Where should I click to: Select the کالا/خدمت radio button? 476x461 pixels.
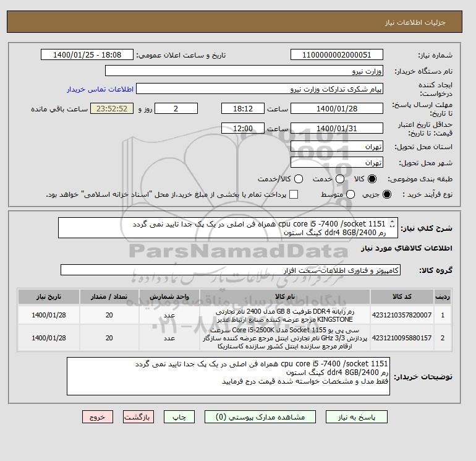299,179
